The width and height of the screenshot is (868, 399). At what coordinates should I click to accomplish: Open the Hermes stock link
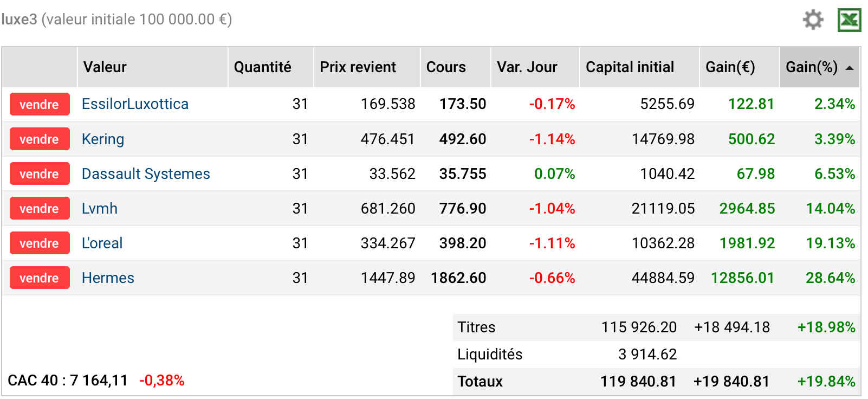point(108,278)
